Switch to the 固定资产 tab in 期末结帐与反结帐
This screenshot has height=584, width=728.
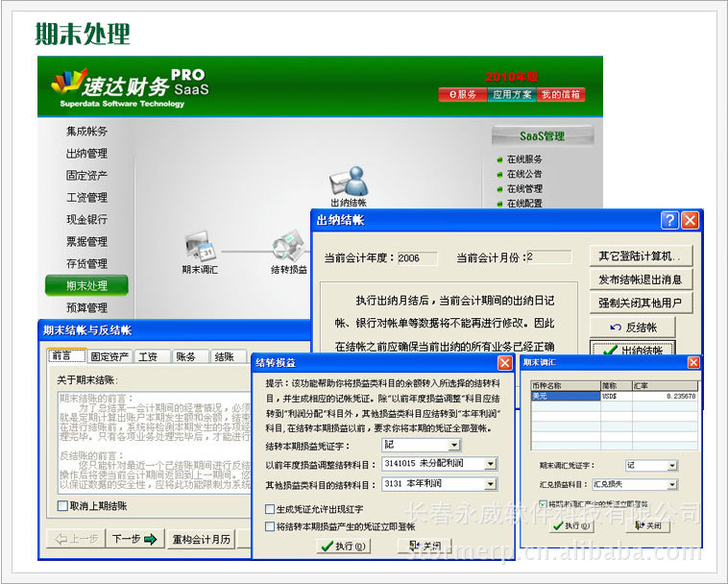(110, 356)
